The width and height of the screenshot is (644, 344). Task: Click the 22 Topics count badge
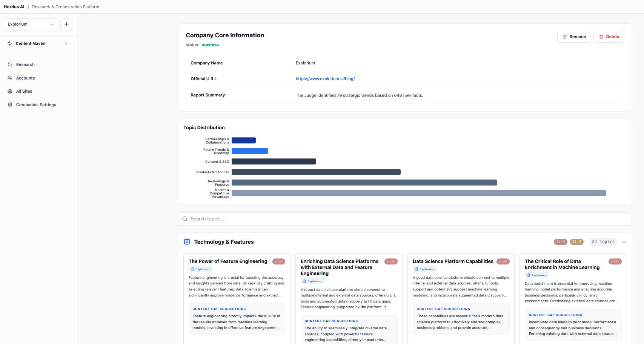[x=603, y=242]
